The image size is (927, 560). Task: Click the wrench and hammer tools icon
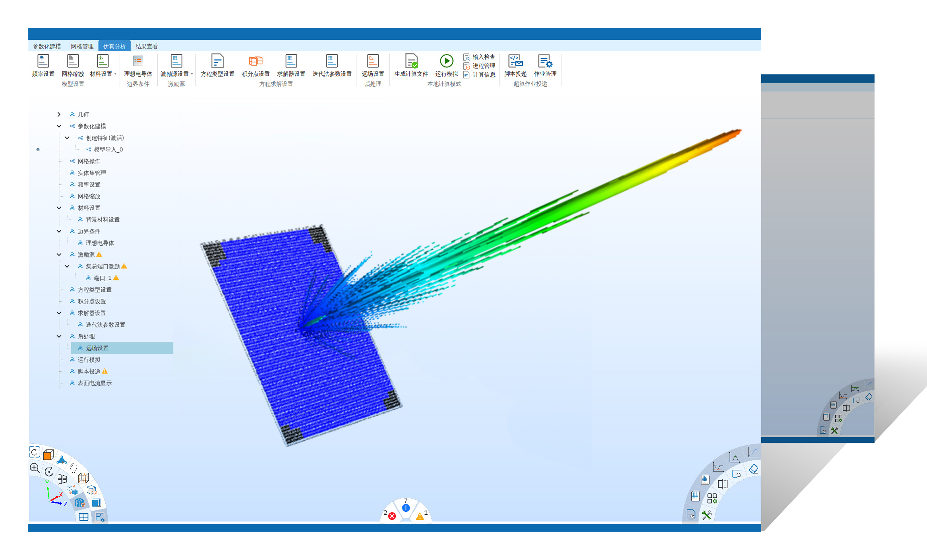[706, 515]
